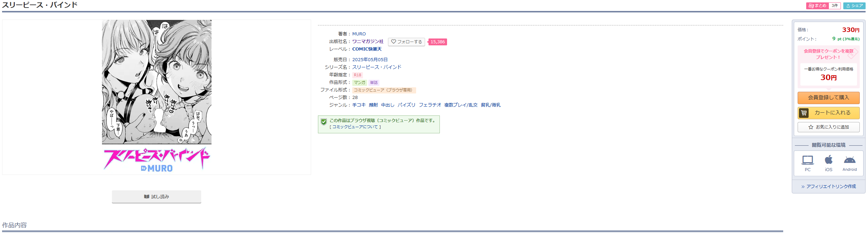Click お気に入りに追加 button
The height and width of the screenshot is (234, 868).
(x=829, y=127)
